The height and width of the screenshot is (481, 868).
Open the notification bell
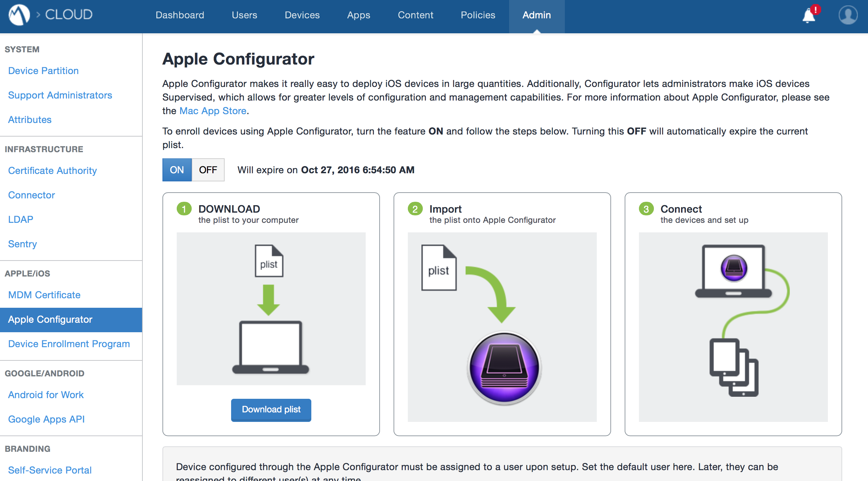coord(809,16)
